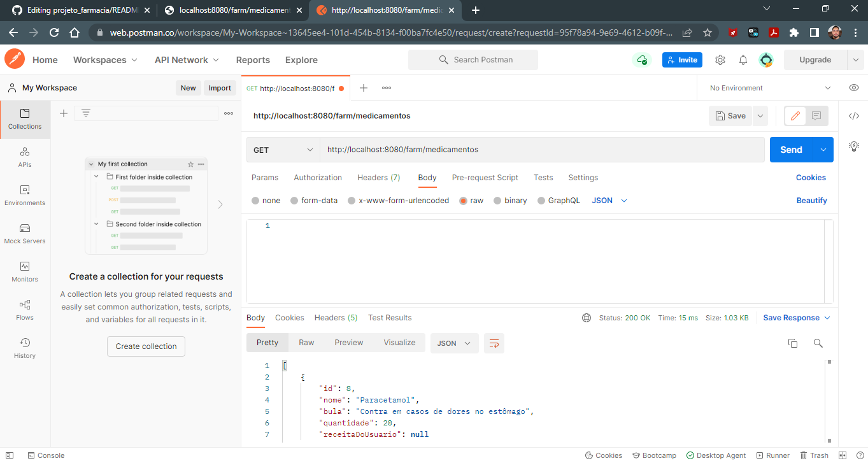The height and width of the screenshot is (463, 868).
Task: Open the Environments sidebar panel
Action: click(x=24, y=194)
